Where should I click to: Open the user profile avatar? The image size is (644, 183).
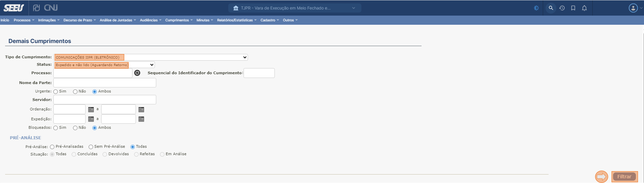click(x=633, y=8)
